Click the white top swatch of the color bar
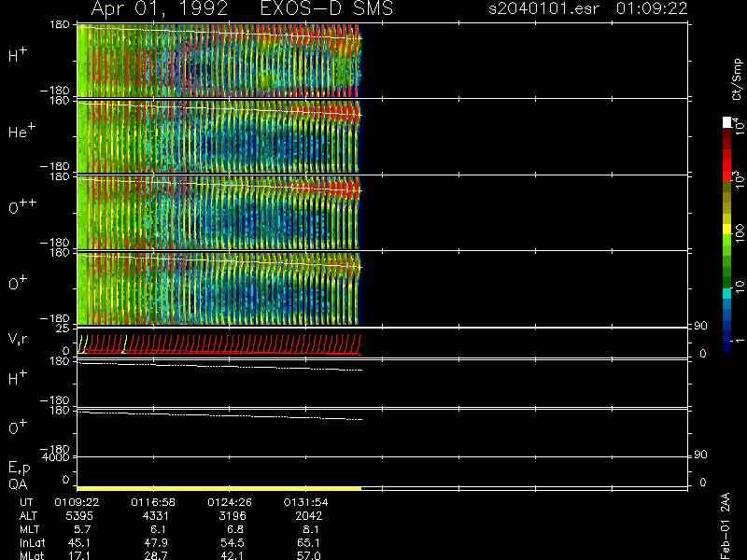The image size is (747, 560). coord(727,122)
